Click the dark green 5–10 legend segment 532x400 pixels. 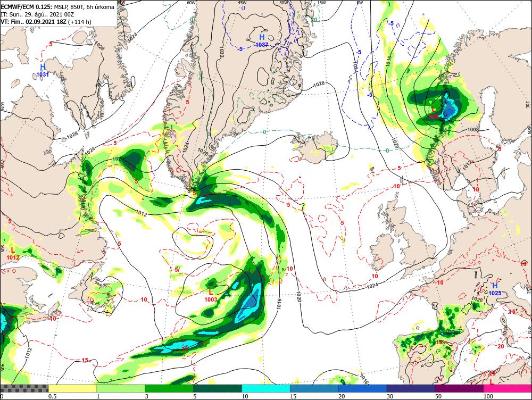coord(218,388)
